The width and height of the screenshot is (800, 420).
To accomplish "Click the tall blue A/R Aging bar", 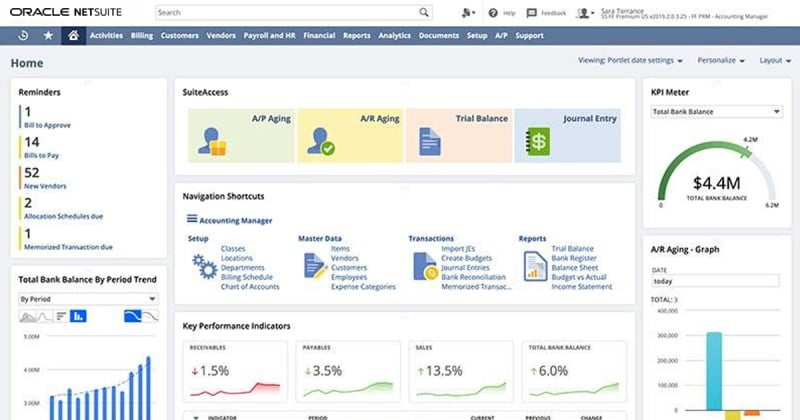I will click(x=714, y=371).
